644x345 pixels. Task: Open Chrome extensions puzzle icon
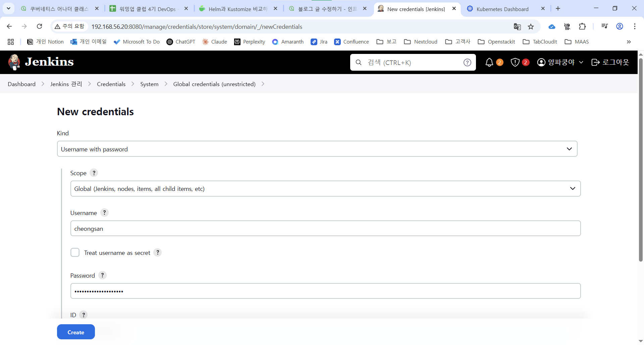[583, 26]
